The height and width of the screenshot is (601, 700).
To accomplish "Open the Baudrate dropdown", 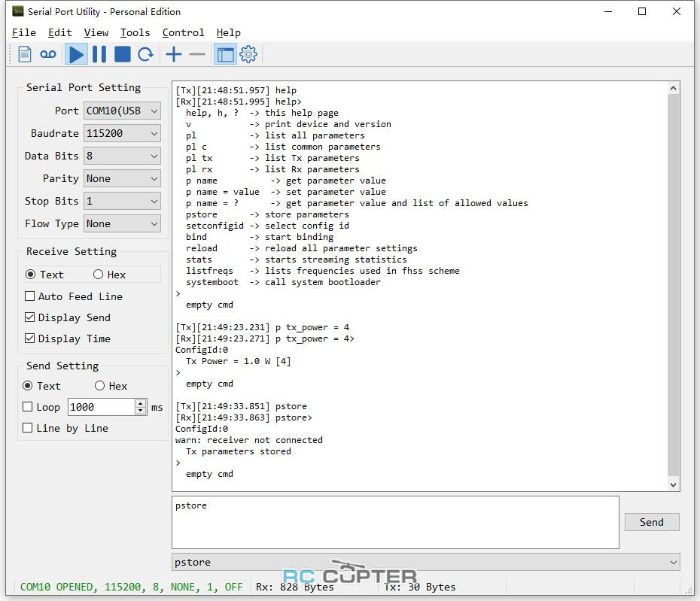I will click(123, 133).
